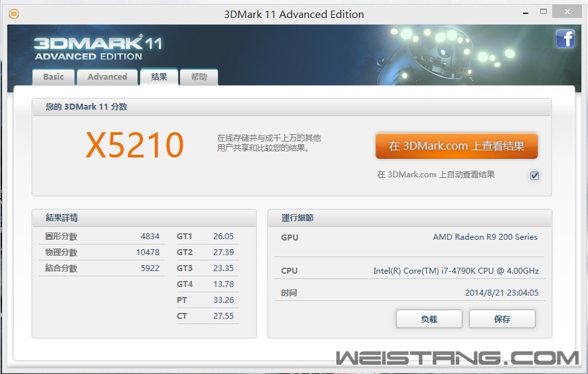The image size is (588, 374).
Task: Click the CPU name Intel Core i7-4790K
Action: pyautogui.click(x=456, y=271)
